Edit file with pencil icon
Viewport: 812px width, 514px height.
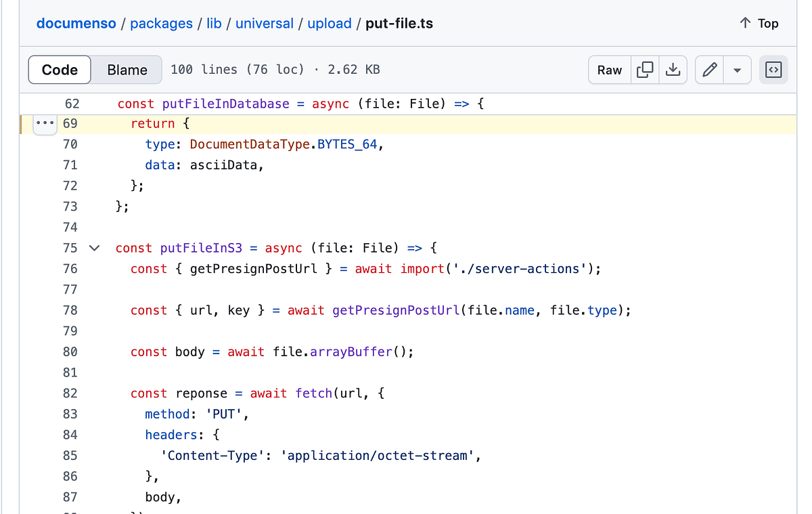point(710,70)
